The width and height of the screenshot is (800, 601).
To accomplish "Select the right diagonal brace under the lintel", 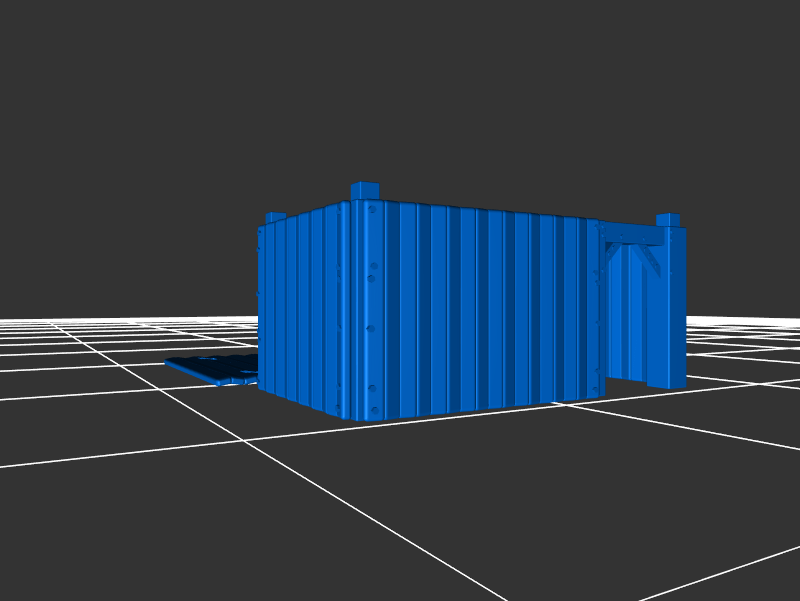I will point(649,260).
